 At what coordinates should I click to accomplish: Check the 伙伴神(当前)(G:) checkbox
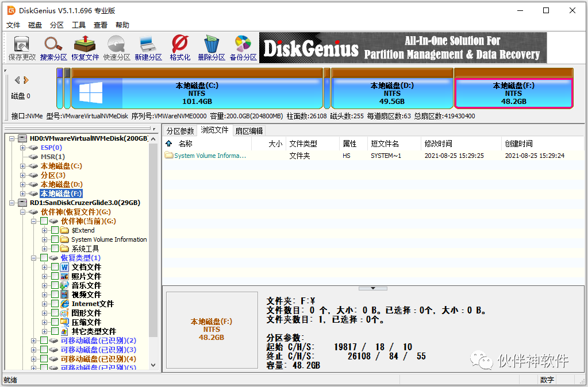click(44, 221)
